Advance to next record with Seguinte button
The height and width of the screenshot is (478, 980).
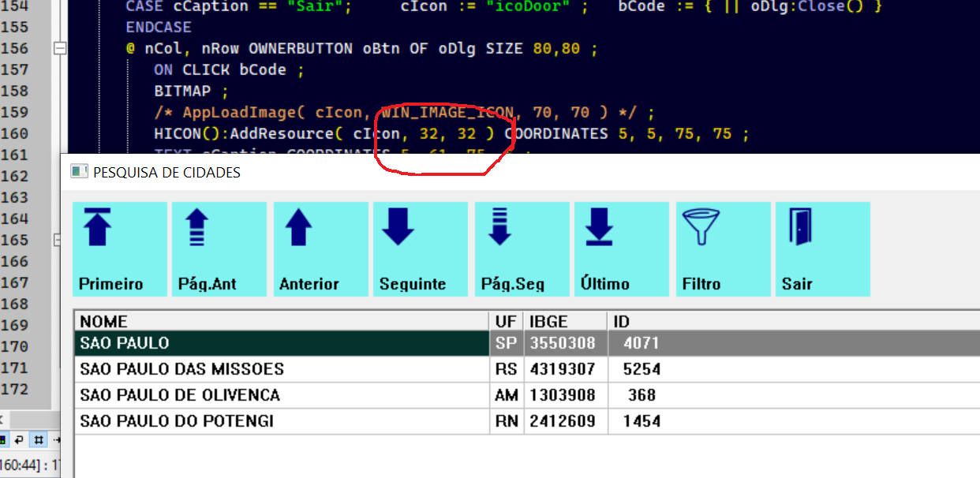(421, 249)
